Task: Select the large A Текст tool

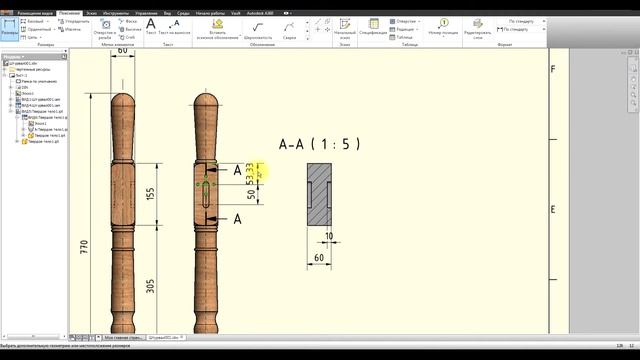Action: [151, 26]
